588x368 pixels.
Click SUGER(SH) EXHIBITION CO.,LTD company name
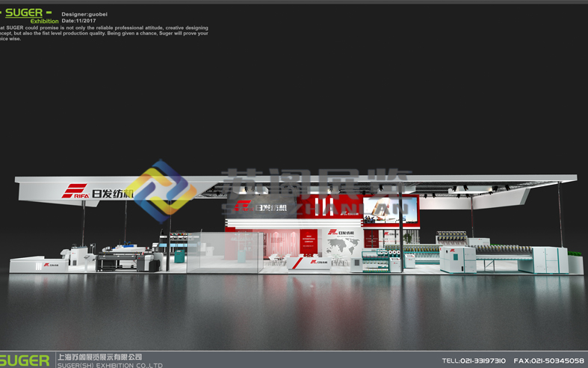coord(110,364)
